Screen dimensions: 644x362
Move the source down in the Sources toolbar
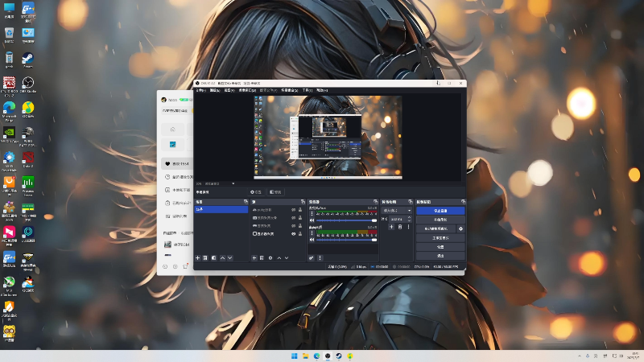pyautogui.click(x=287, y=257)
